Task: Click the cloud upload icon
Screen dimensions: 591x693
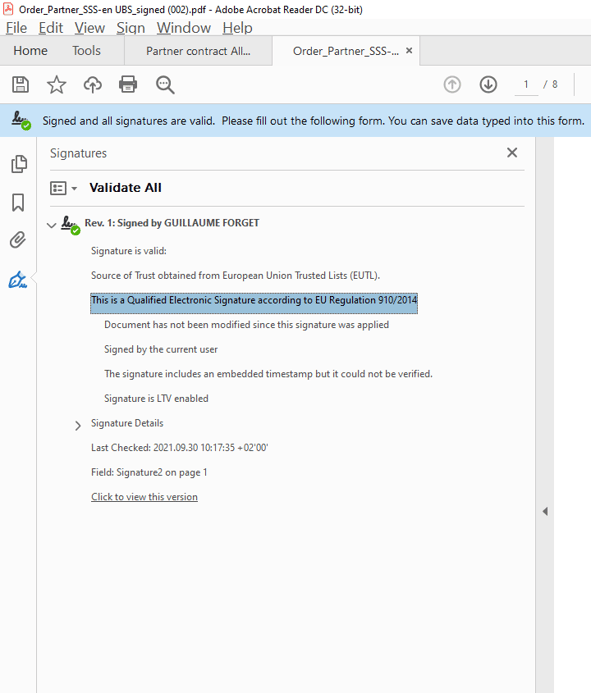Action: click(x=92, y=84)
